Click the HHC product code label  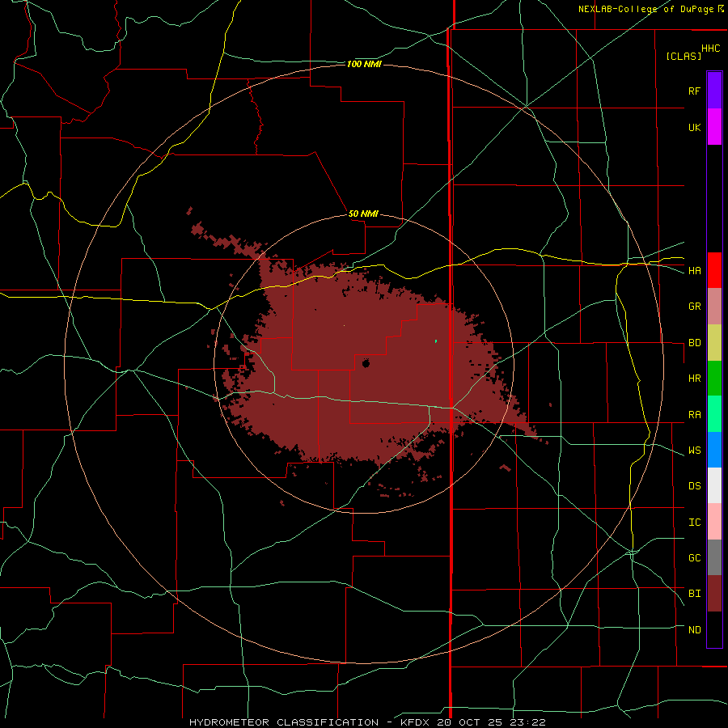(710, 49)
